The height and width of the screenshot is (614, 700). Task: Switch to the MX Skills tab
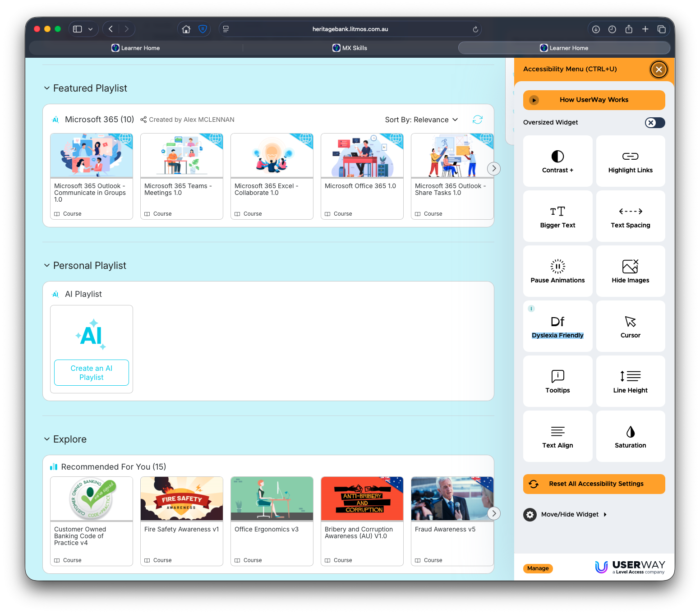click(x=350, y=48)
